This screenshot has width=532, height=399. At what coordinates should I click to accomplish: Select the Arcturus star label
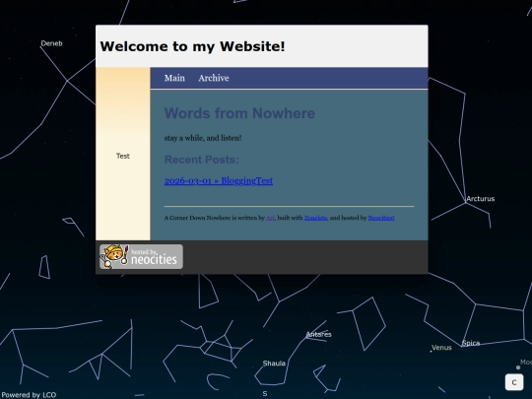point(480,198)
